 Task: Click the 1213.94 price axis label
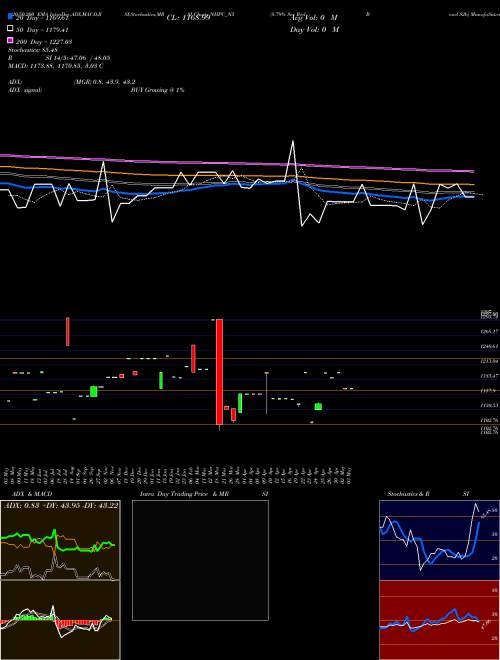point(490,361)
